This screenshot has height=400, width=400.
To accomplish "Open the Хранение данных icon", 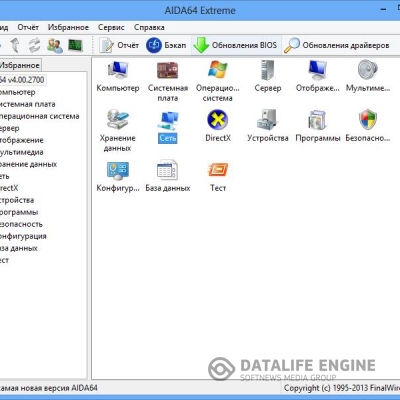I will (118, 120).
